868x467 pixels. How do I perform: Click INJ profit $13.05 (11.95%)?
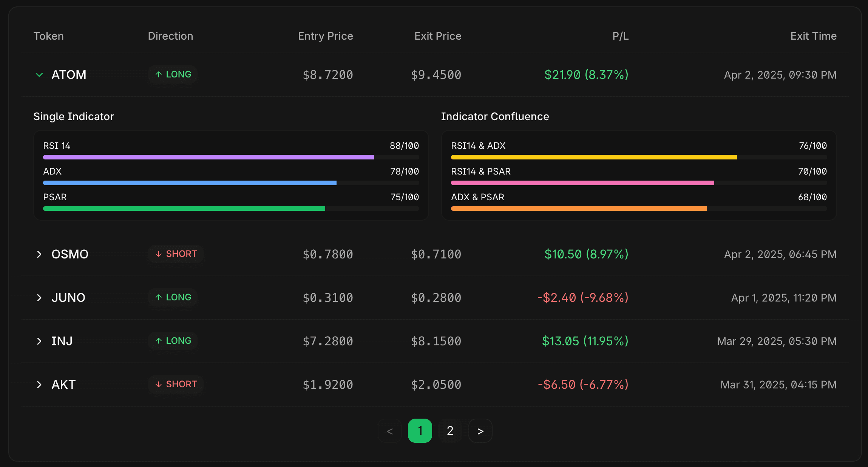(x=585, y=341)
